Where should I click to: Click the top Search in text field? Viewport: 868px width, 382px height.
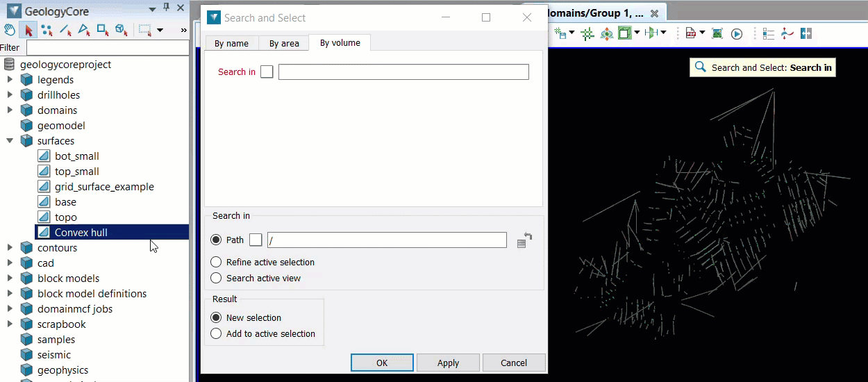coord(403,72)
